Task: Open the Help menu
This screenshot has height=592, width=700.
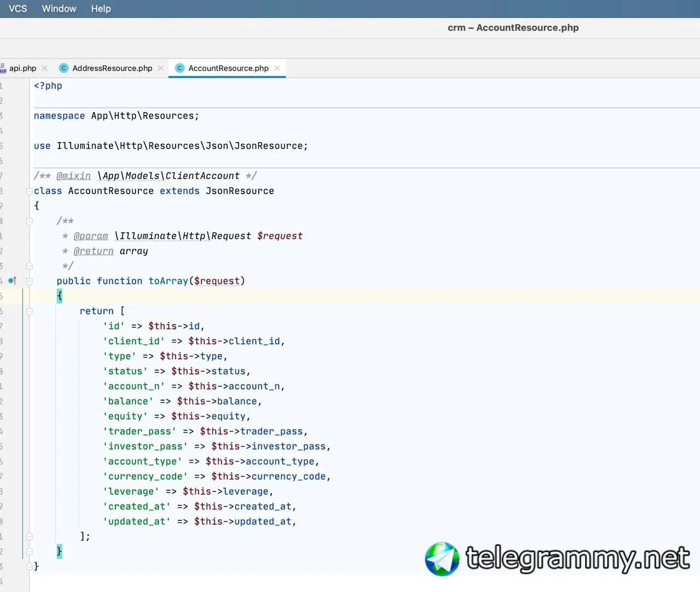Action: click(101, 9)
